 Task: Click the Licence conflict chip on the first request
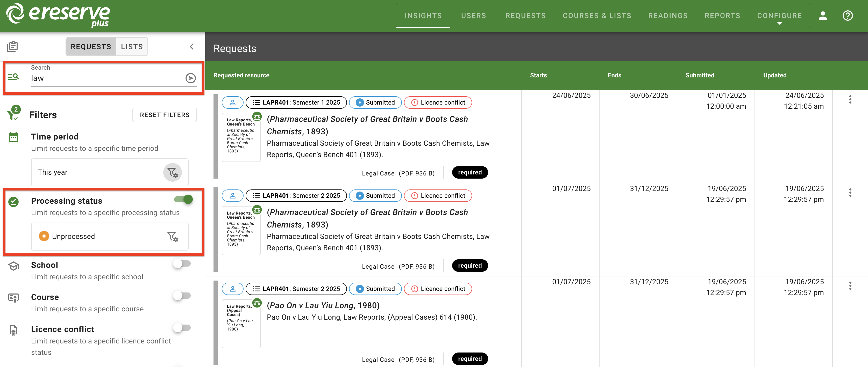pyautogui.click(x=437, y=102)
